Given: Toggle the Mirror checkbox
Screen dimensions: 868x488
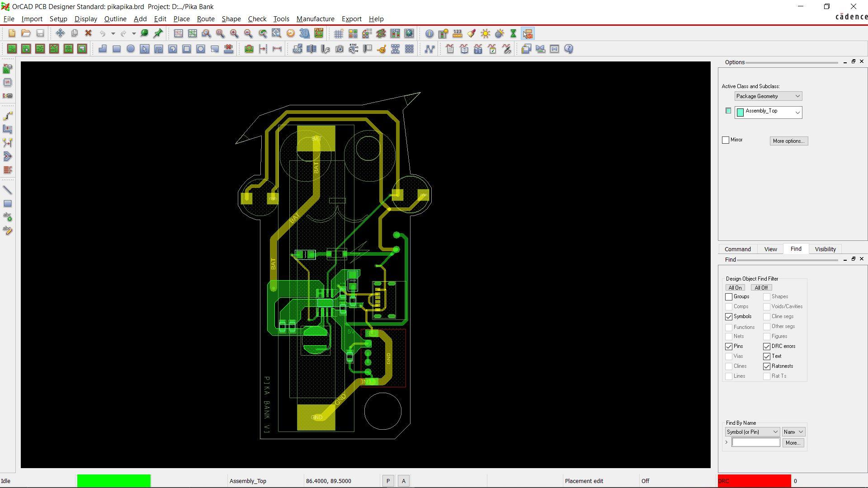Looking at the screenshot, I should coord(726,140).
